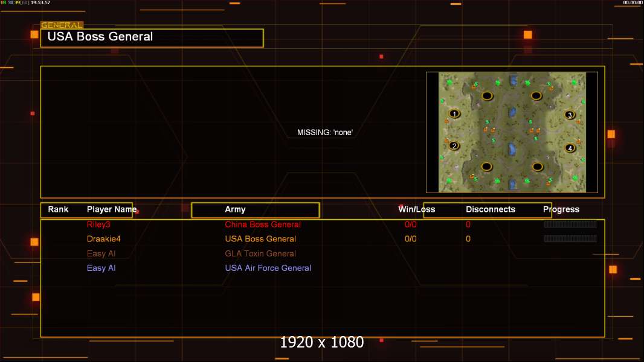Screen dimensions: 644x362
Task: Select top-left empty start slot on minimap
Action: tap(487, 96)
